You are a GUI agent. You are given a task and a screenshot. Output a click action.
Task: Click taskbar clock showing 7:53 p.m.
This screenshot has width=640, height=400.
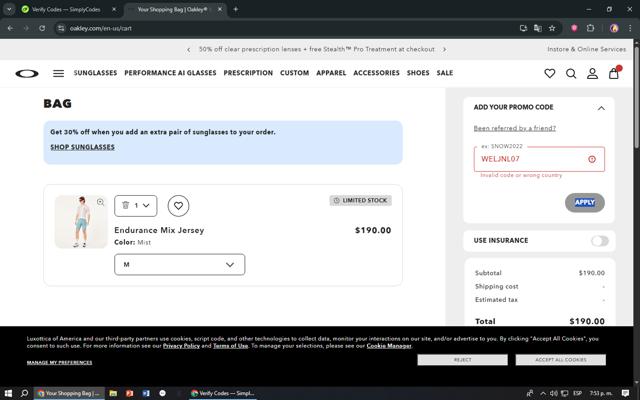tap(601, 393)
